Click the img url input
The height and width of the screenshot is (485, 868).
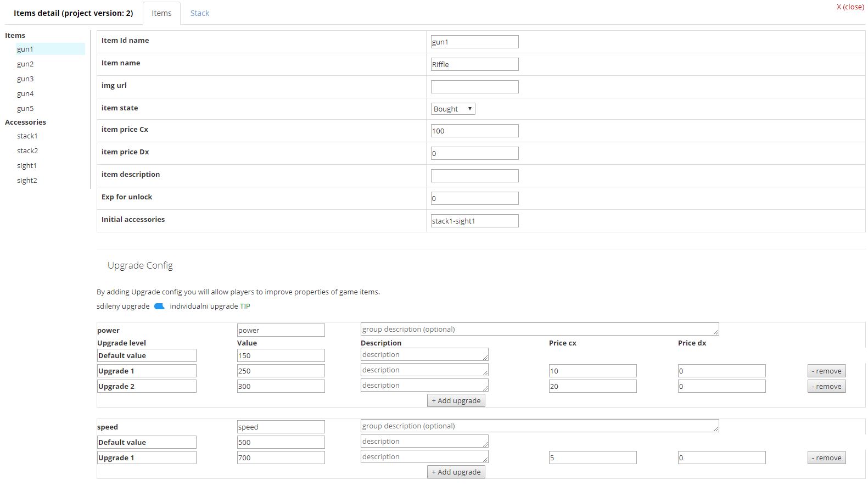point(474,87)
